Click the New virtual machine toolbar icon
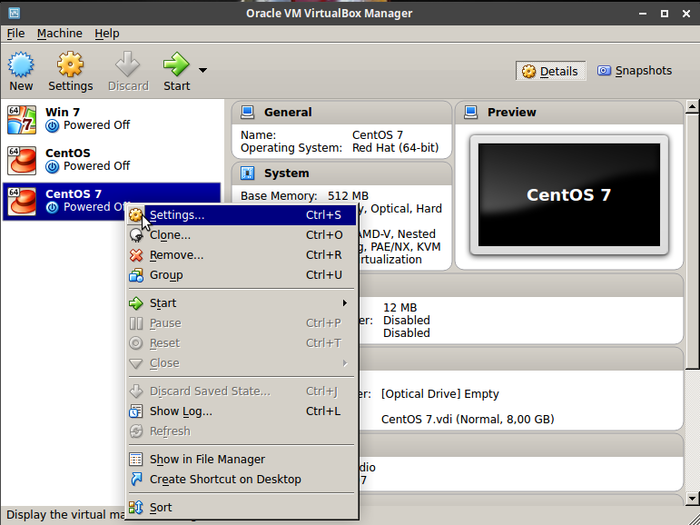 [x=21, y=65]
